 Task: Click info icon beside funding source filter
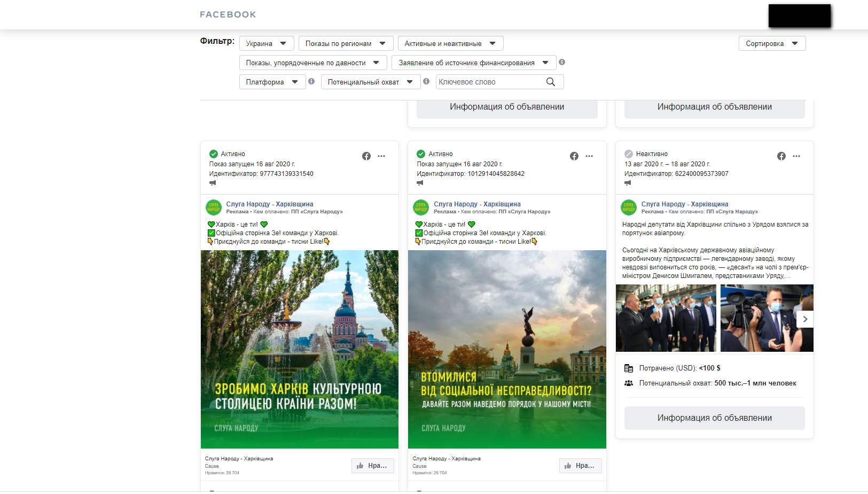pyautogui.click(x=562, y=63)
